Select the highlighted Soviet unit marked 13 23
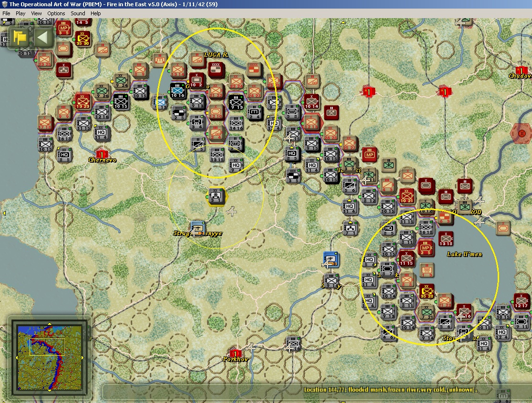532x403 pixels. (82, 101)
